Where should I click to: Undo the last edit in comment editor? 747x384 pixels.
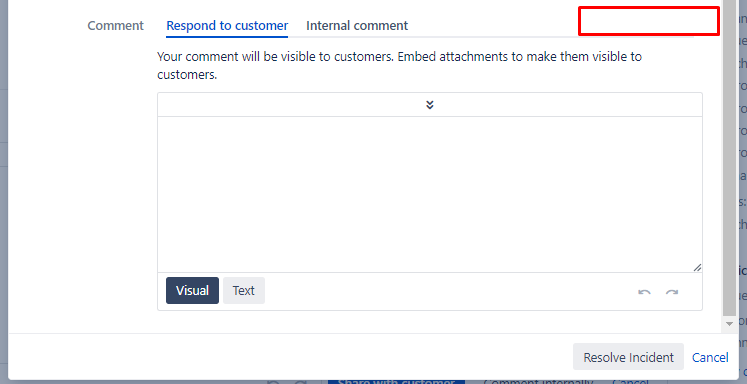click(x=644, y=292)
